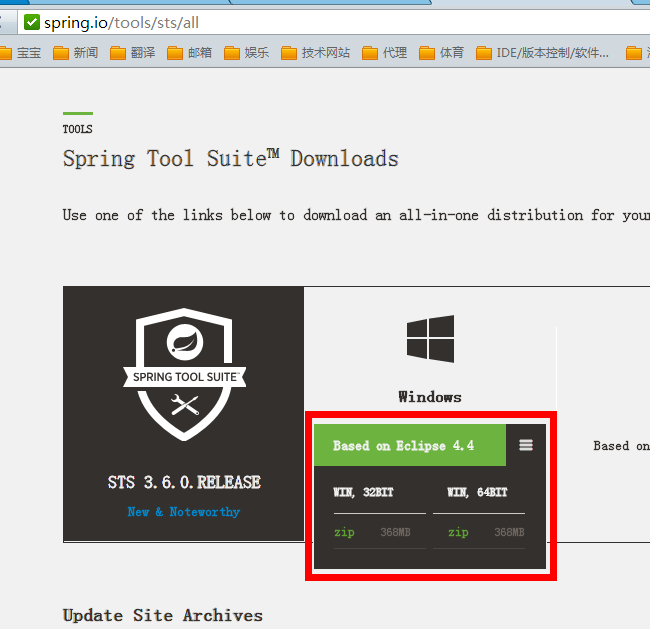650x629 pixels.
Task: Open the 娱乐 bookmark folder
Action: 247,53
